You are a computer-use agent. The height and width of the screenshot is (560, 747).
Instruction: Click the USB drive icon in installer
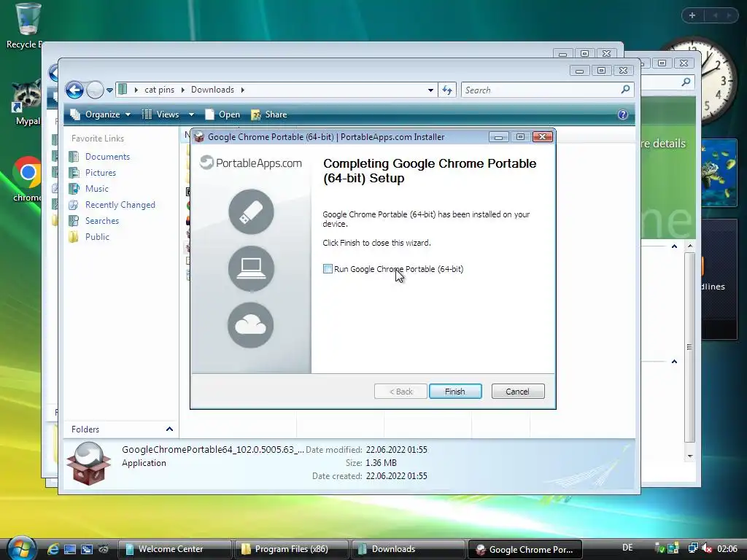pyautogui.click(x=251, y=212)
